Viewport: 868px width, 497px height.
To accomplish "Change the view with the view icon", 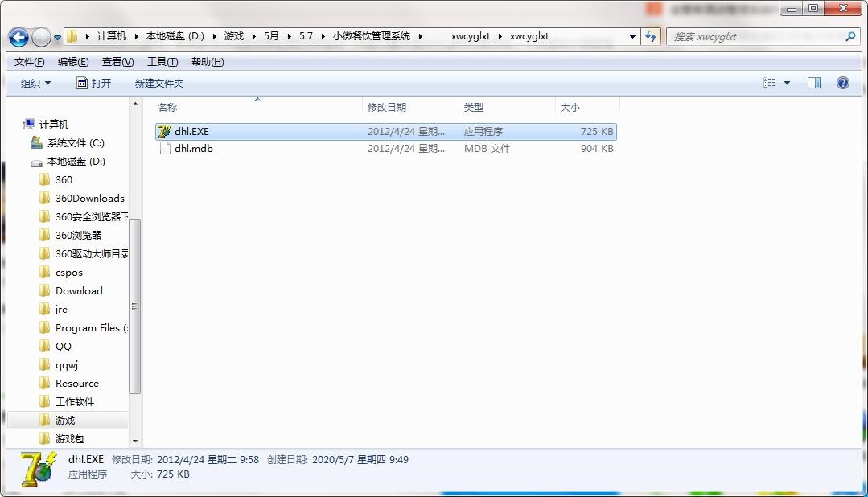I will click(770, 83).
